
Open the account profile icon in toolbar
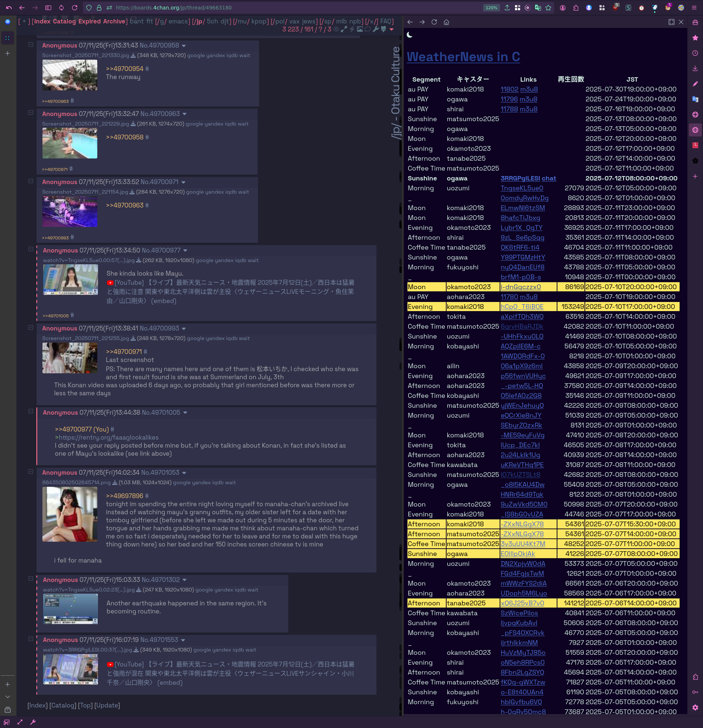pos(563,7)
